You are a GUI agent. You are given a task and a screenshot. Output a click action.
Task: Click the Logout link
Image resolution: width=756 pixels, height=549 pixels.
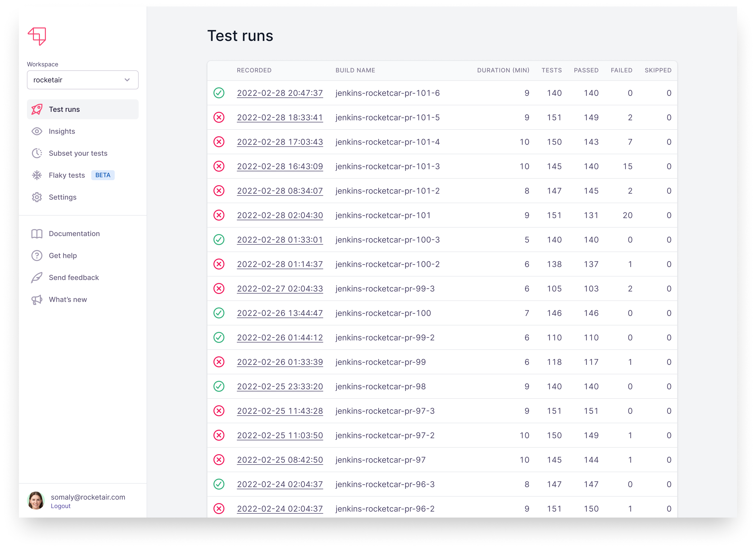coord(60,506)
